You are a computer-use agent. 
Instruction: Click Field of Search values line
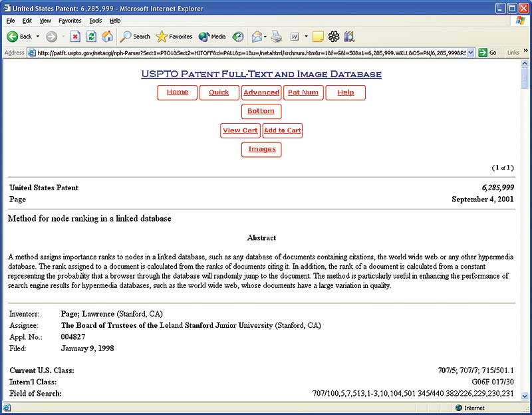(413, 394)
